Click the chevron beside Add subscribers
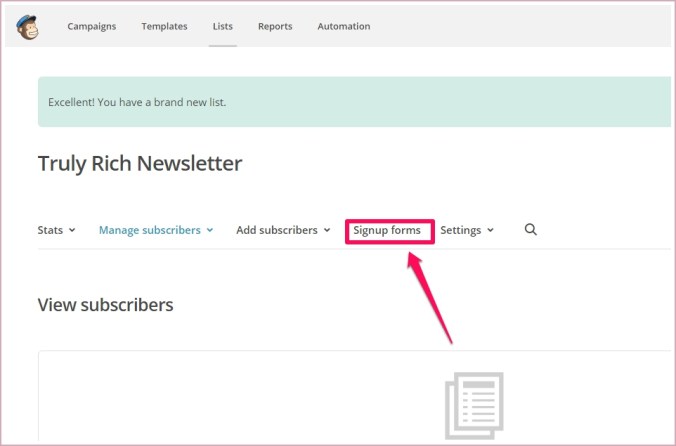Image resolution: width=676 pixels, height=446 pixels. 326,231
